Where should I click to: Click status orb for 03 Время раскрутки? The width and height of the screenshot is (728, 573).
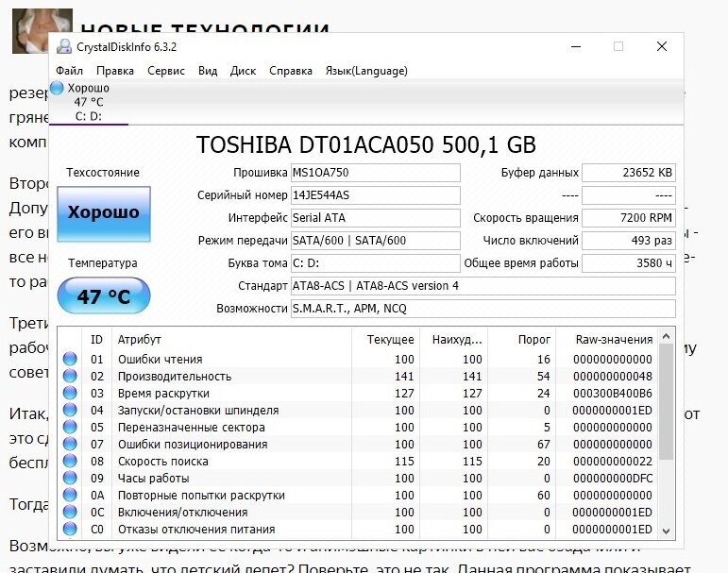point(70,393)
